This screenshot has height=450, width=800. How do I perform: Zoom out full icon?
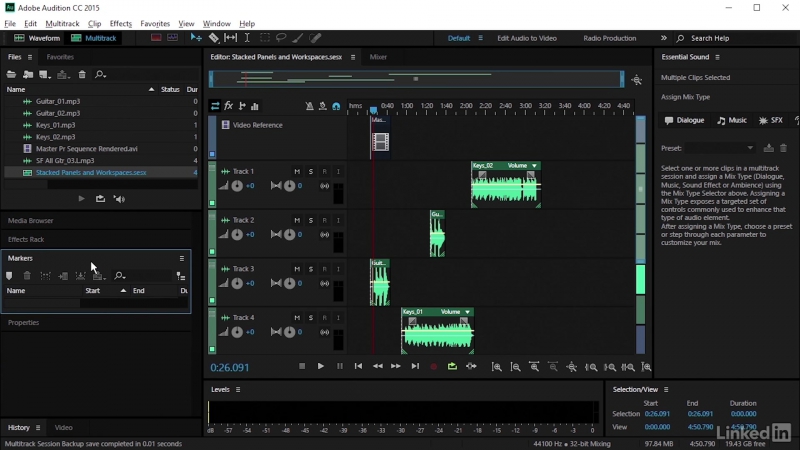pyautogui.click(x=571, y=367)
